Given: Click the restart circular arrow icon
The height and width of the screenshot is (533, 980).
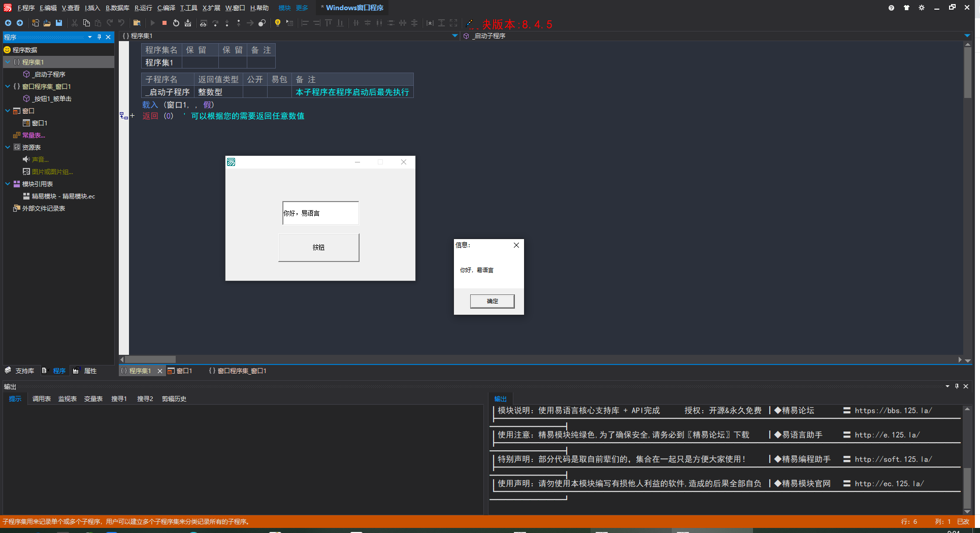Looking at the screenshot, I should (176, 23).
